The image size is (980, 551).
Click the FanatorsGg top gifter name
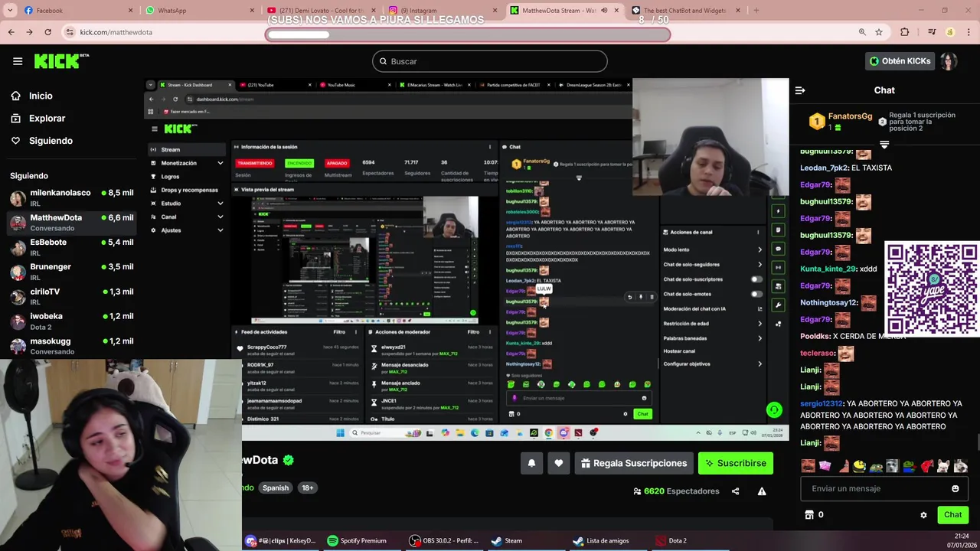[850, 116]
